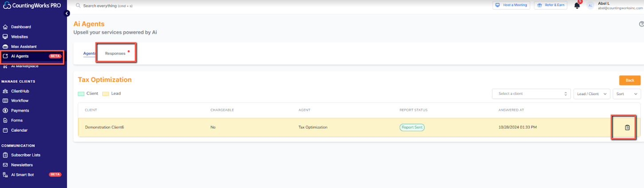Image resolution: width=644 pixels, height=188 pixels.
Task: Switch to the Agents tab
Action: click(90, 54)
